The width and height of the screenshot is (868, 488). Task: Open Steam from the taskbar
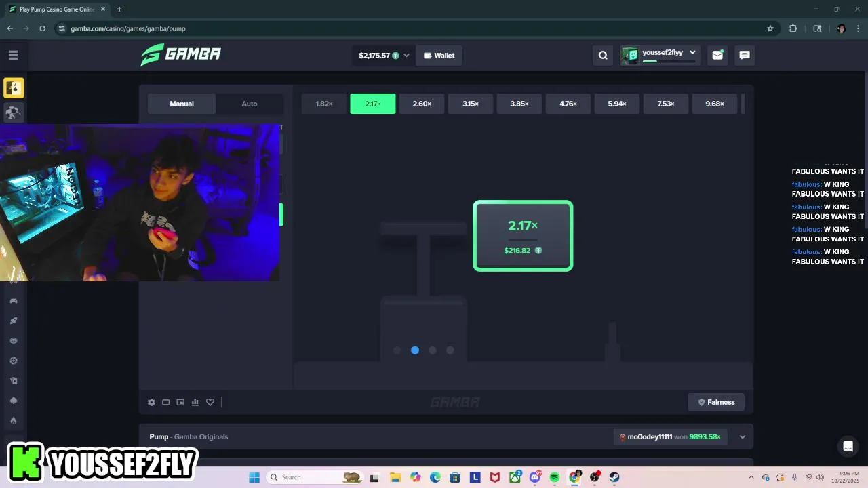[614, 477]
